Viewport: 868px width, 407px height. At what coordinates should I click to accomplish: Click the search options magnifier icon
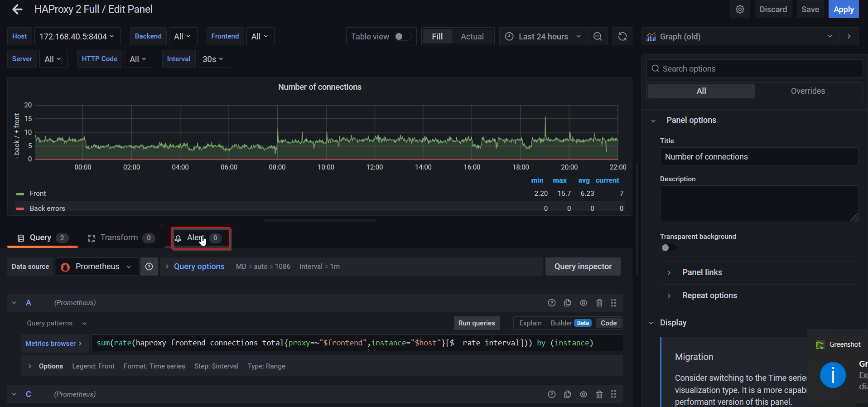(655, 68)
